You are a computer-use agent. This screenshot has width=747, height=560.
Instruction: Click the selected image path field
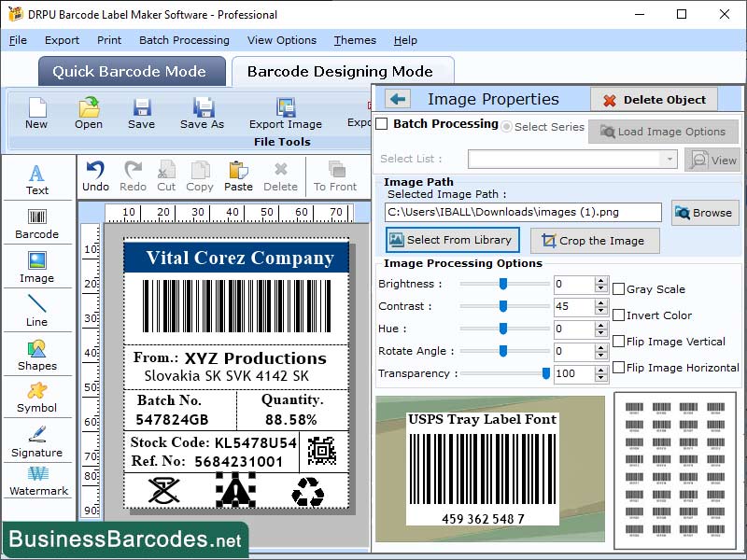(523, 213)
